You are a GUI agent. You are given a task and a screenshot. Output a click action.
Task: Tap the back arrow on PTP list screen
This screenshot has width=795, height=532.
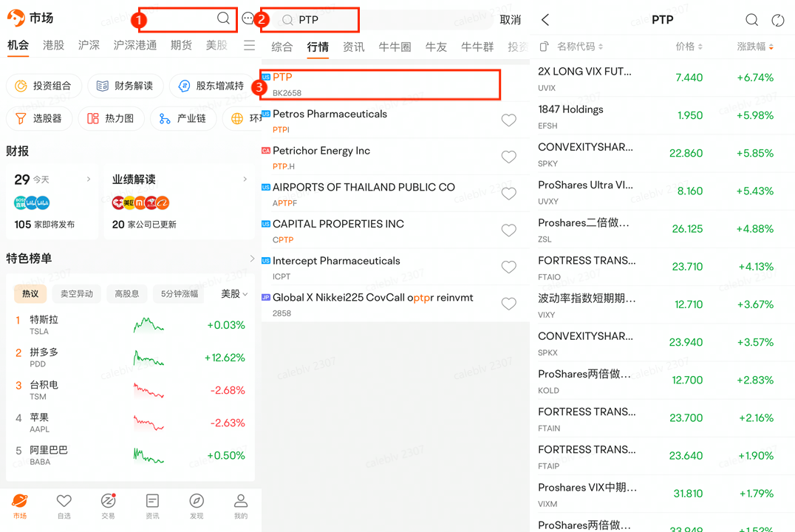tap(545, 20)
